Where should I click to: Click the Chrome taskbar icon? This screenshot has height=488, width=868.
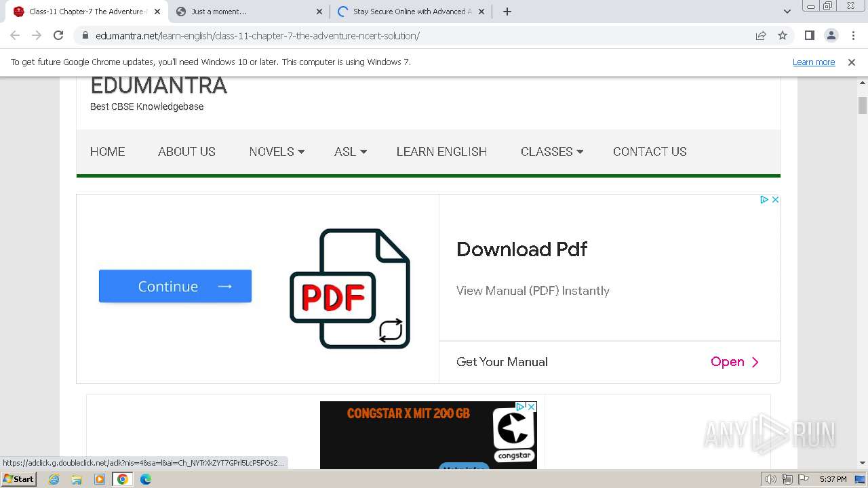[123, 479]
